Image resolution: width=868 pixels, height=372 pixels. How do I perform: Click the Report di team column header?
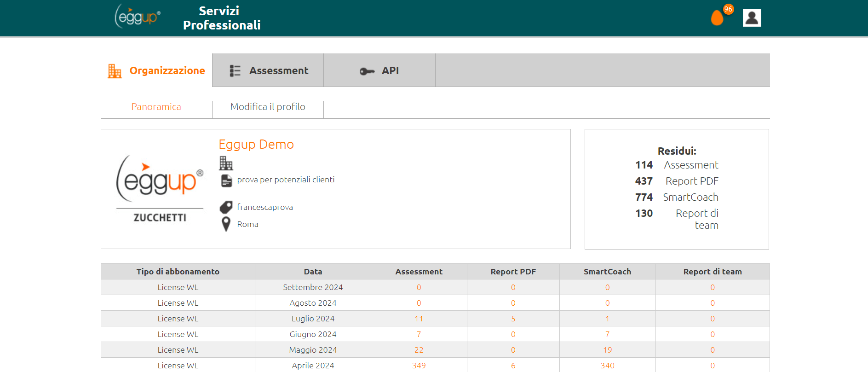coord(713,272)
